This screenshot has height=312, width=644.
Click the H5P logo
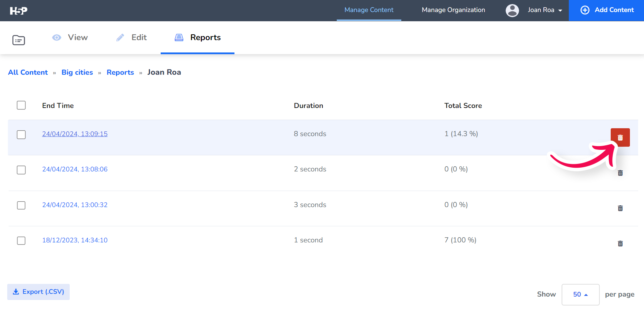pos(19,11)
